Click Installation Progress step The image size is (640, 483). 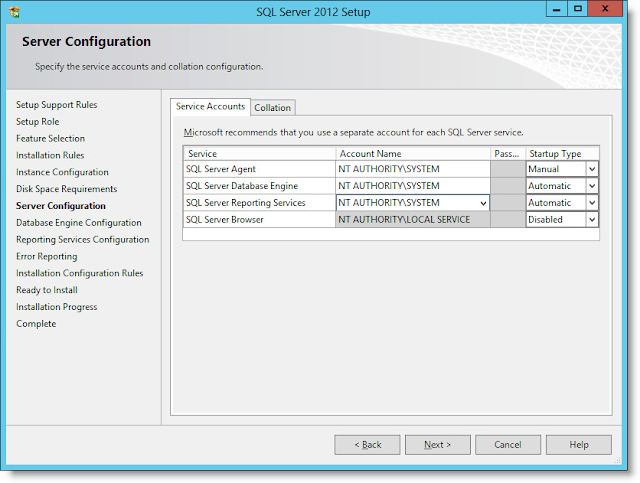(57, 307)
